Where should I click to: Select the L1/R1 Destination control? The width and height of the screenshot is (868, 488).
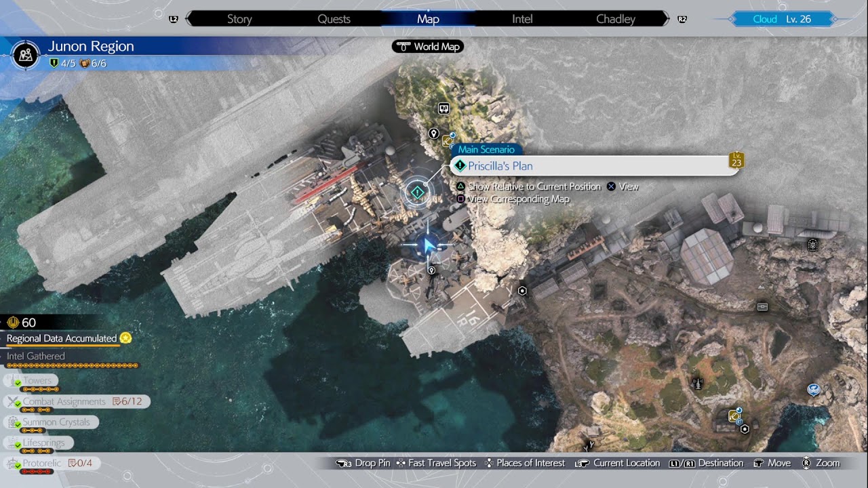tap(706, 463)
